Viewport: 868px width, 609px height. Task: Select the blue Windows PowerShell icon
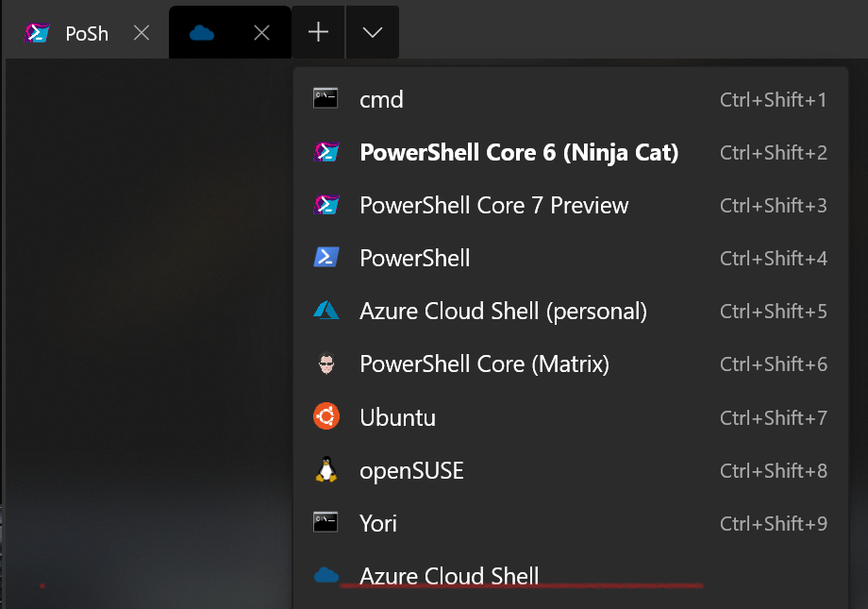[325, 258]
